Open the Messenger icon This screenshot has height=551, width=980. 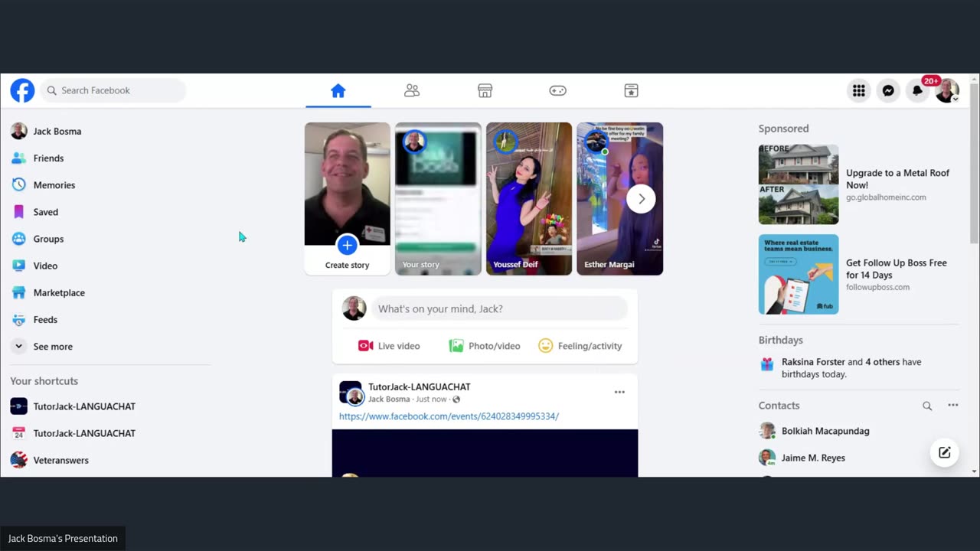pyautogui.click(x=888, y=91)
